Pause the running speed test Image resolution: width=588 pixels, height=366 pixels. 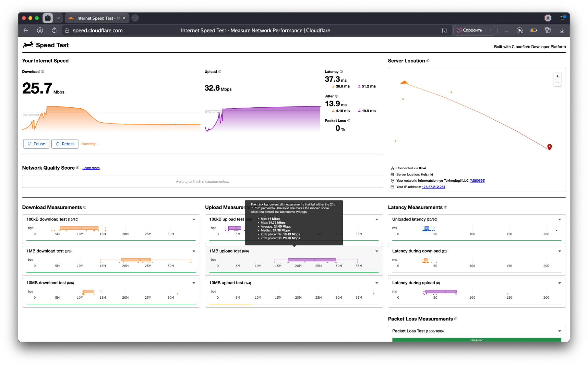coord(36,144)
